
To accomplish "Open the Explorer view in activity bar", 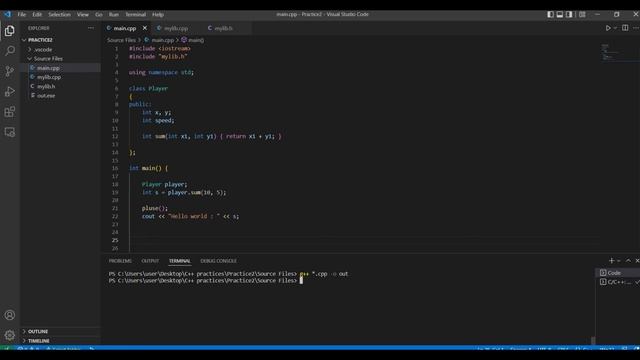I will [9, 31].
